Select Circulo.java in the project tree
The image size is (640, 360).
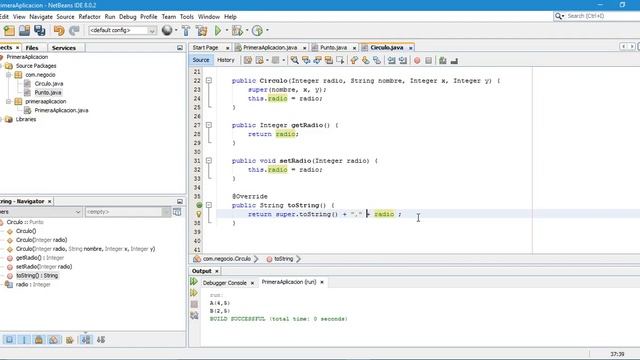[x=49, y=84]
